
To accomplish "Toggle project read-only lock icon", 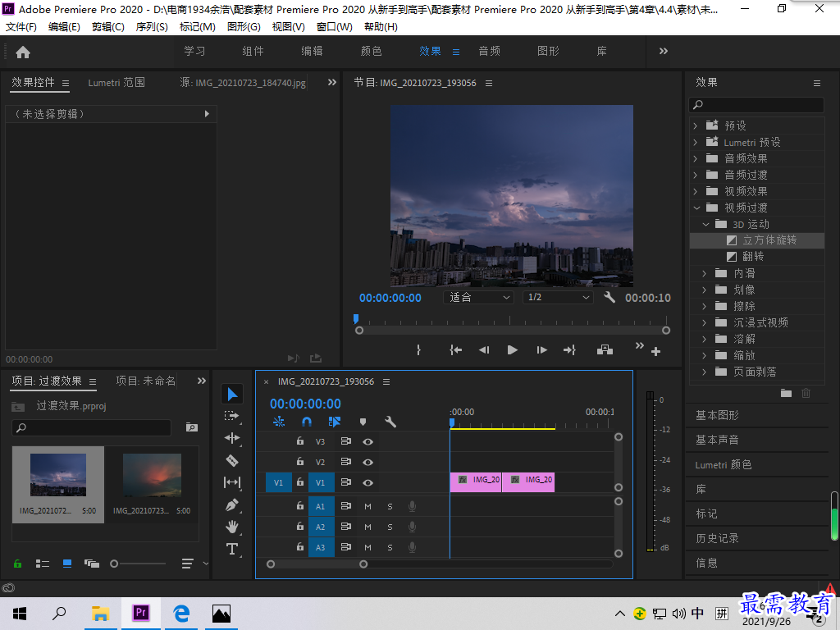I will 18,564.
